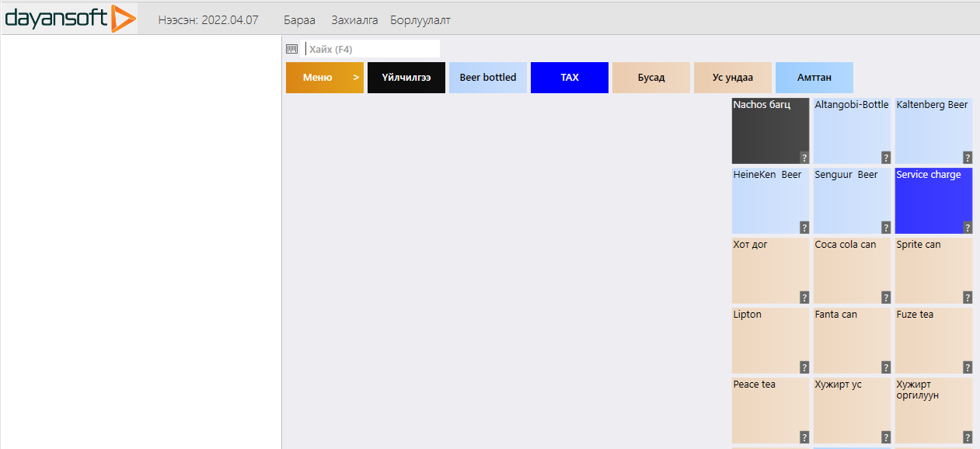Click the question mark on Хужирт ус
980x449 pixels.
pyautogui.click(x=886, y=437)
